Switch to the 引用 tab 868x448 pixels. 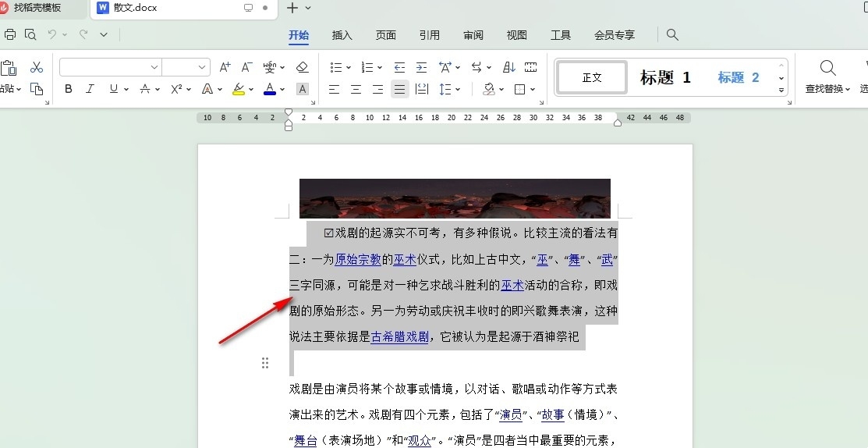[430, 35]
